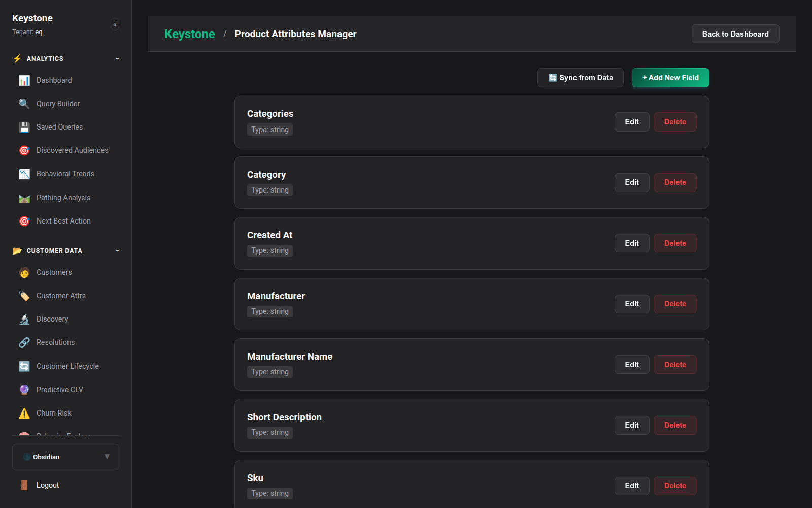The image size is (812, 508).
Task: Collapse the Customer Data section chevron
Action: point(117,251)
